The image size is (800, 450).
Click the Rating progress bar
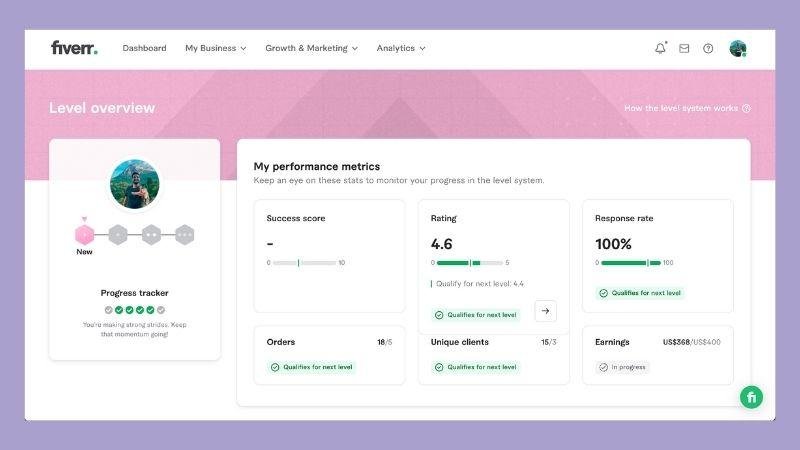click(469, 263)
